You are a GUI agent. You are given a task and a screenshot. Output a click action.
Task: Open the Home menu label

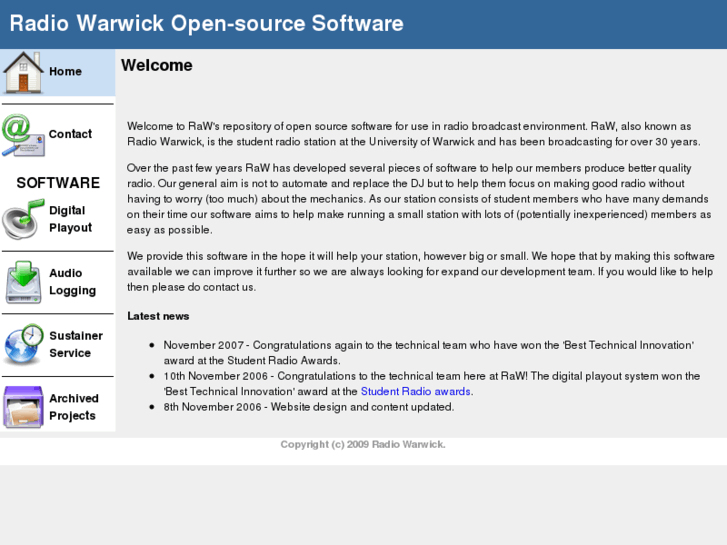[65, 71]
